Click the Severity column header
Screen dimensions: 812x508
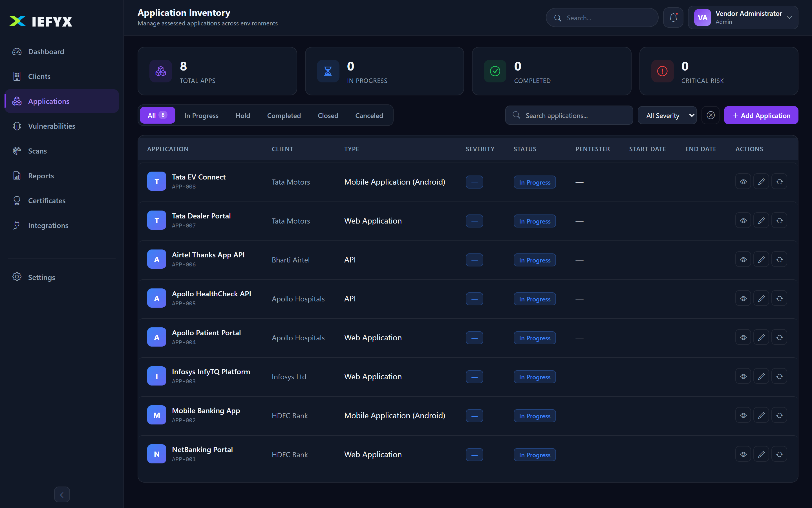tap(480, 149)
